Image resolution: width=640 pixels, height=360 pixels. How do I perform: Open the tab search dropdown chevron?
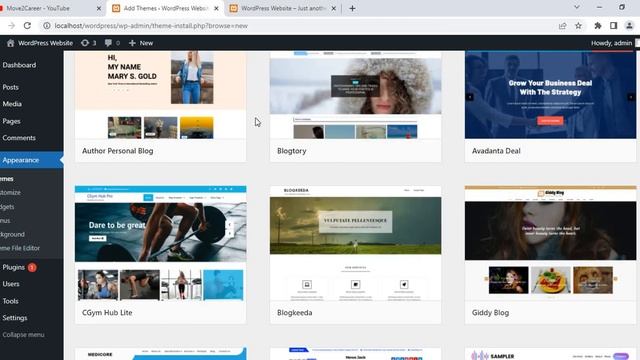pyautogui.click(x=577, y=7)
